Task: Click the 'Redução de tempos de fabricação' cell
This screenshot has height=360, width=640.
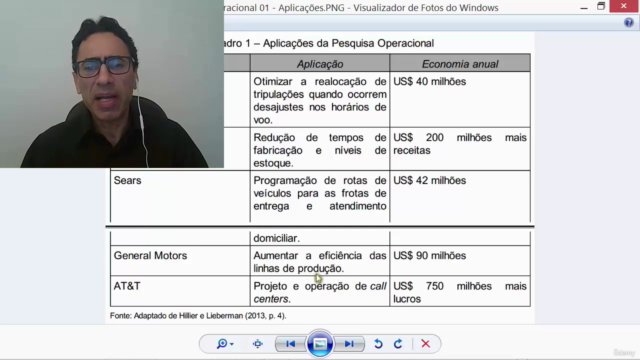Action: click(320, 149)
